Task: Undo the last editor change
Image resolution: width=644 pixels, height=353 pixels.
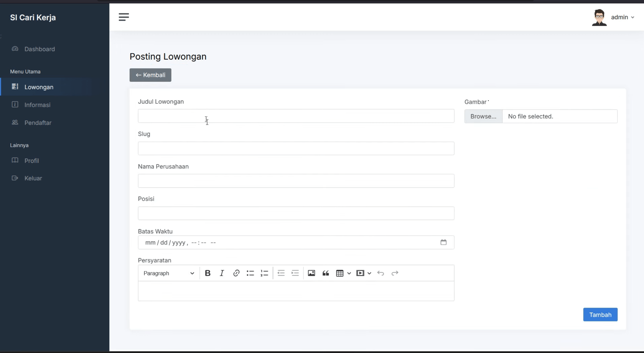Action: pos(381,273)
